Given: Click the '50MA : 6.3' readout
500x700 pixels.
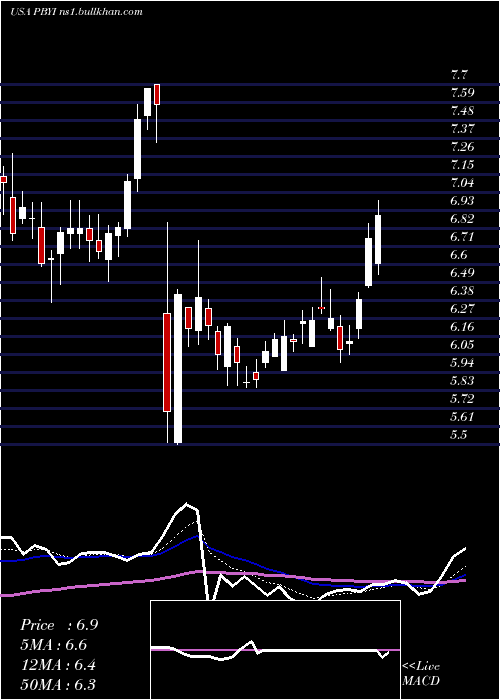Looking at the screenshot, I should 58,685.
